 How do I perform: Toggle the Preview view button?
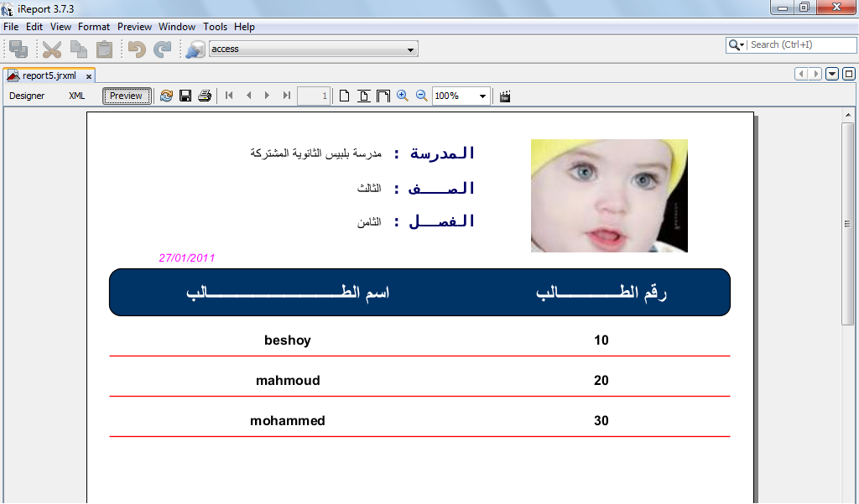pyautogui.click(x=127, y=96)
